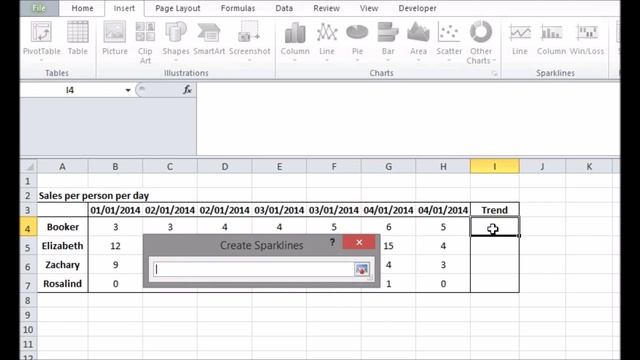This screenshot has height=360, width=640.
Task: Select row 2 header
Action: [28, 196]
